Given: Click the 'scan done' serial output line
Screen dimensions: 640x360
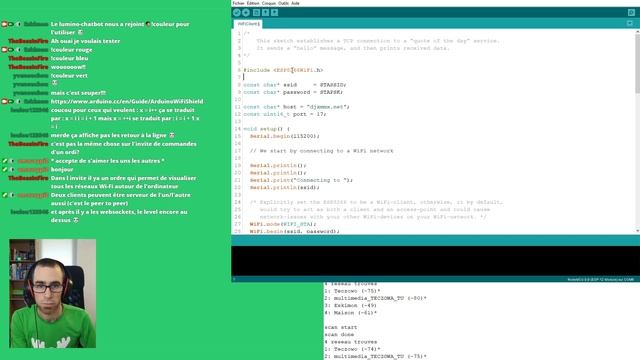Looking at the screenshot, I should [x=339, y=335].
